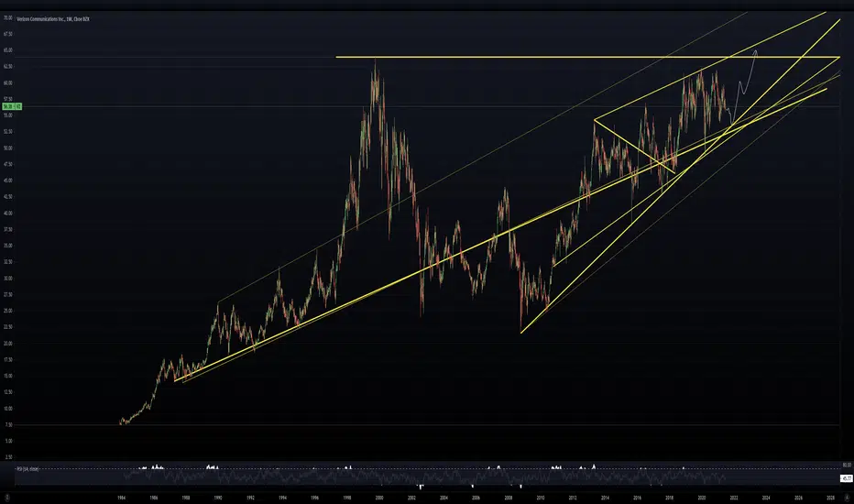
Task: Click the green current price label on price axis
Action: coord(11,107)
